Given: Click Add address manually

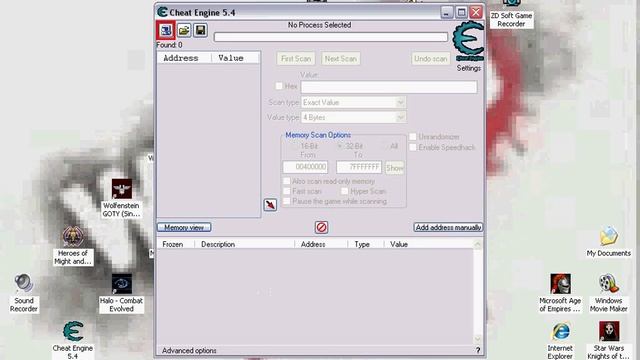Looking at the screenshot, I should [x=448, y=227].
